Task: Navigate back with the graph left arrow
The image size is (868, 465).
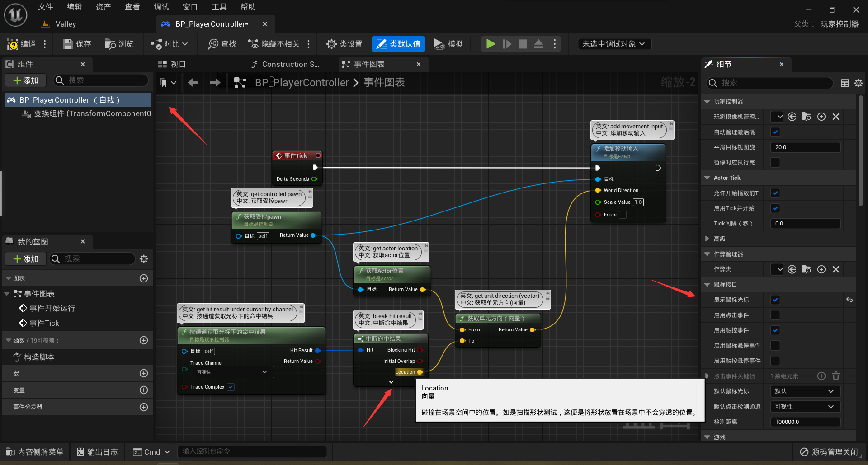Action: (193, 82)
